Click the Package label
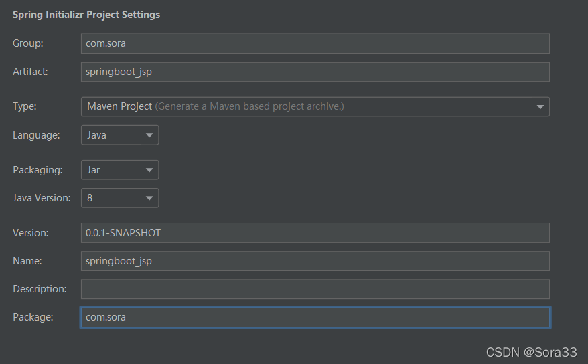 [33, 317]
